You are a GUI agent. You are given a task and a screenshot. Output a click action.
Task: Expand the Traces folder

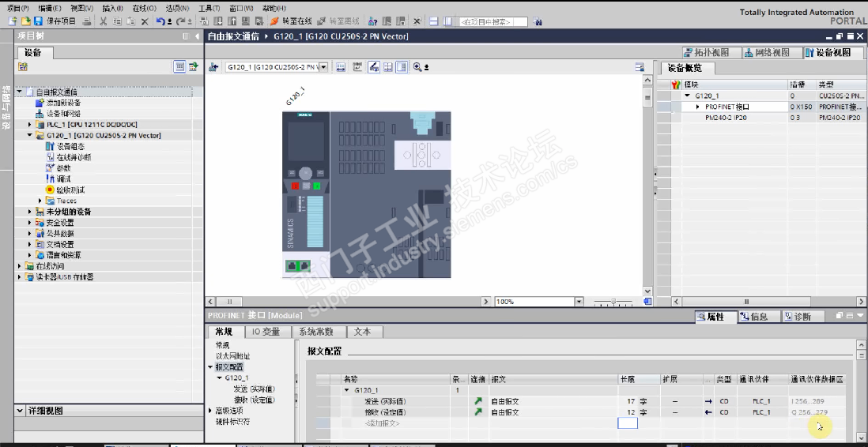(40, 201)
